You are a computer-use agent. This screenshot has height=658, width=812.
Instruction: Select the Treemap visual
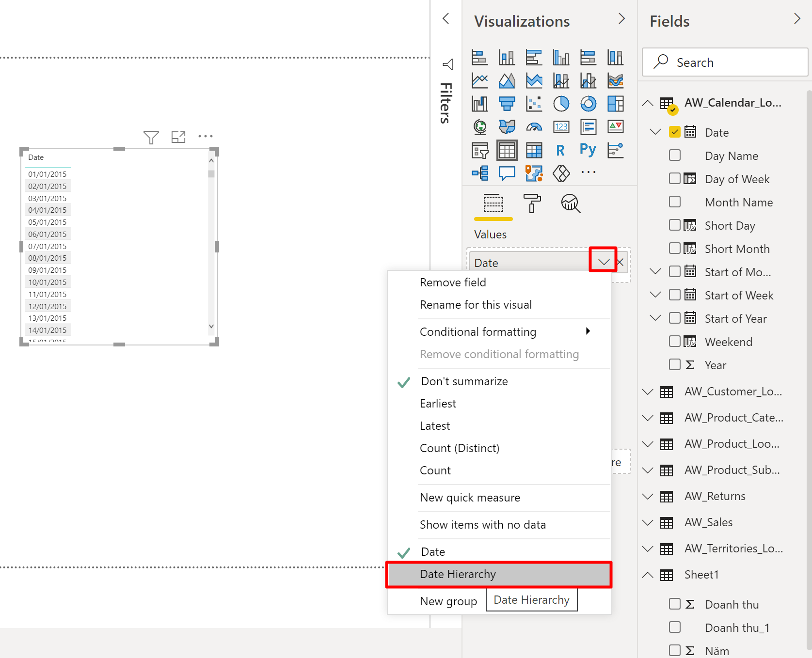615,104
